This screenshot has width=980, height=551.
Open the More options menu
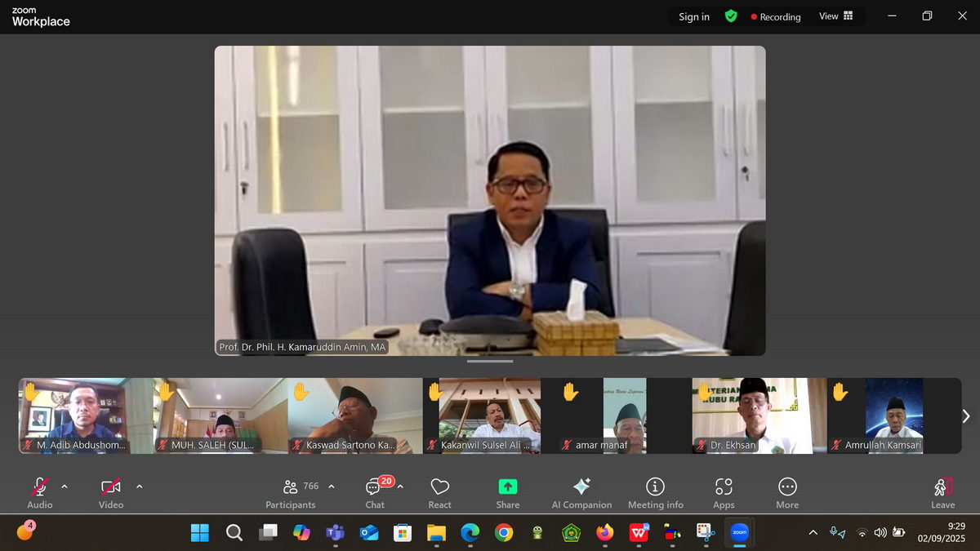pyautogui.click(x=787, y=493)
